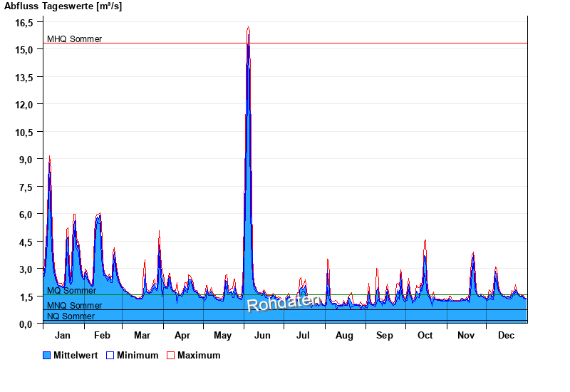This screenshot has height=392, width=570.
Task: Click the Minimum legend box
Action: [110, 355]
